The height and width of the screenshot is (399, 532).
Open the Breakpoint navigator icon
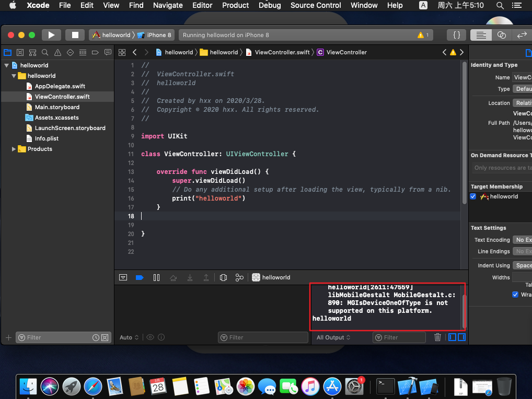pos(95,52)
